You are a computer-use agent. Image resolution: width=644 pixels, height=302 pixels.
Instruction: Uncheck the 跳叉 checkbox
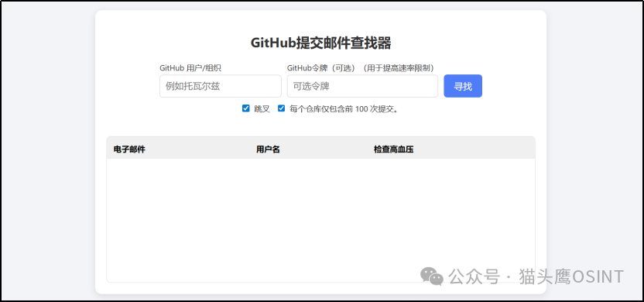[x=246, y=108]
